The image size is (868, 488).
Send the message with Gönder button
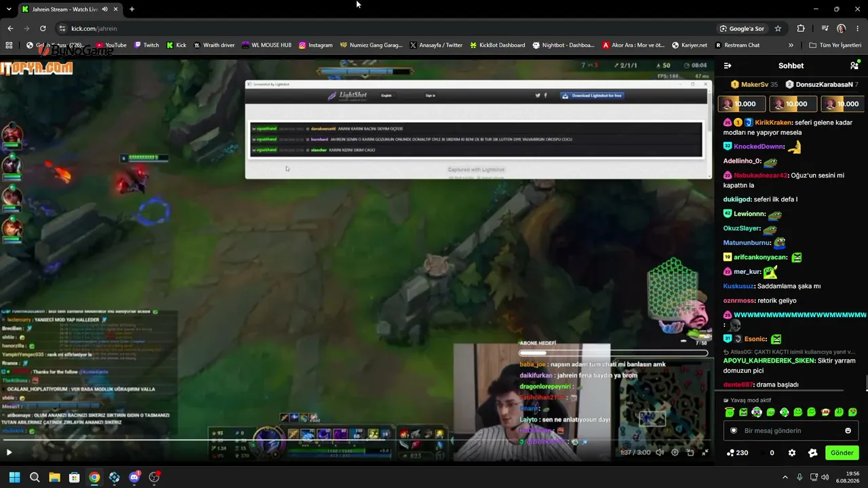click(842, 453)
